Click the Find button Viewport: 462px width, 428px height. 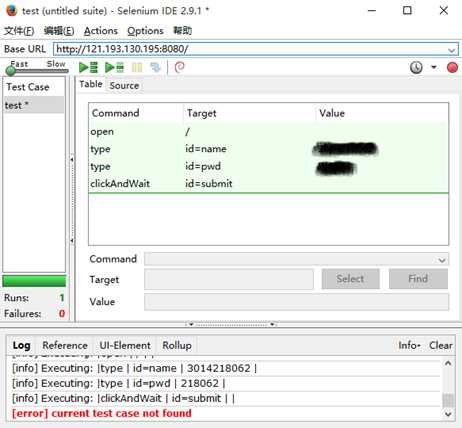pos(418,279)
